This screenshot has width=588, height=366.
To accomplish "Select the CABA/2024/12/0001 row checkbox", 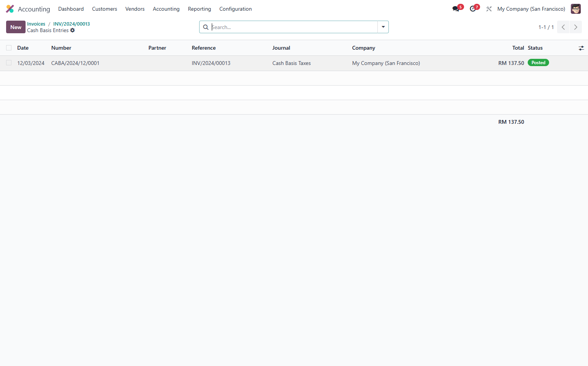I will point(9,63).
